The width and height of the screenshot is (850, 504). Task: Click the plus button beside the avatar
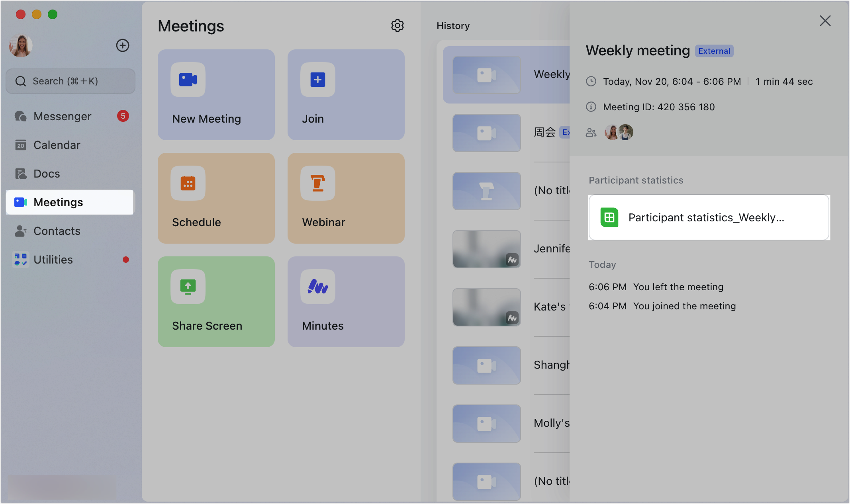pyautogui.click(x=122, y=45)
